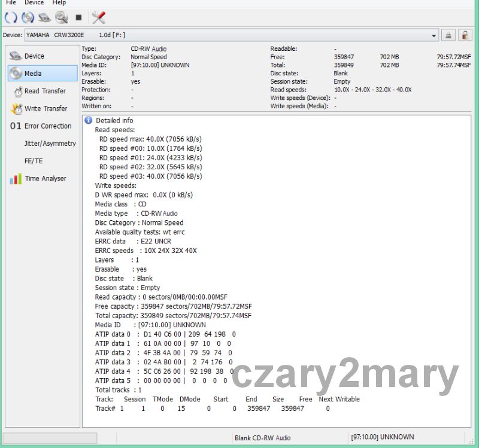479x448 pixels.
Task: Open the Error Correction panel
Action: click(x=47, y=126)
